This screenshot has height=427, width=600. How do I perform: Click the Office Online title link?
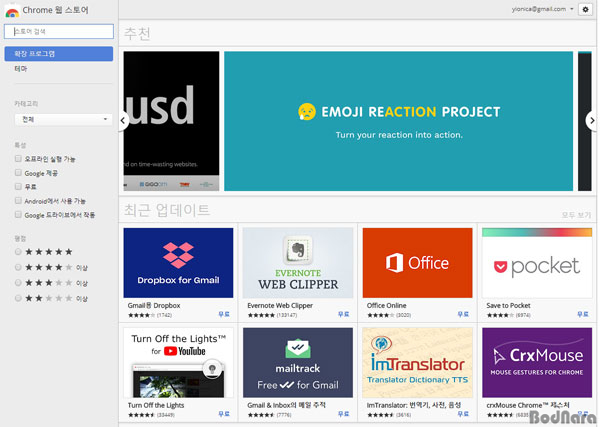(386, 305)
